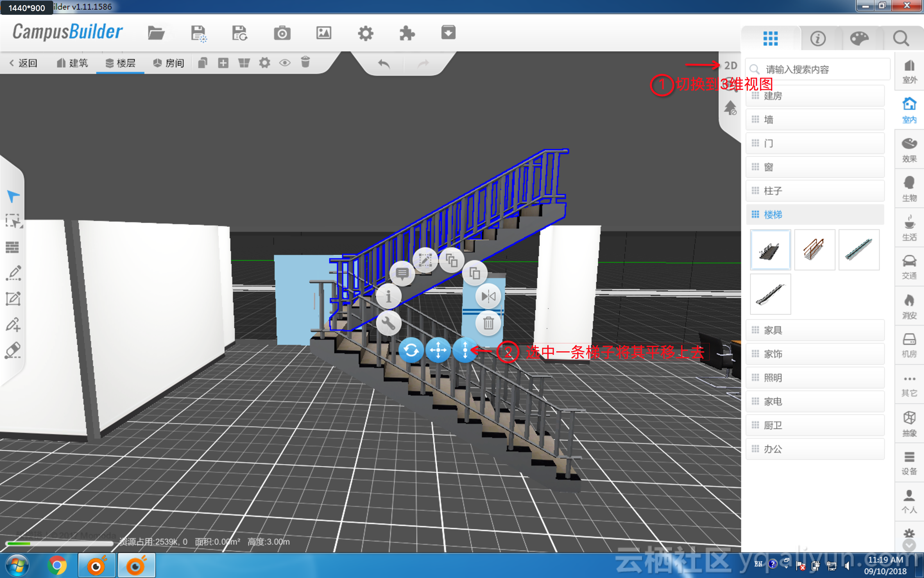Viewport: 924px width, 578px height.
Task: Click the vertical move arrow button
Action: (465, 350)
